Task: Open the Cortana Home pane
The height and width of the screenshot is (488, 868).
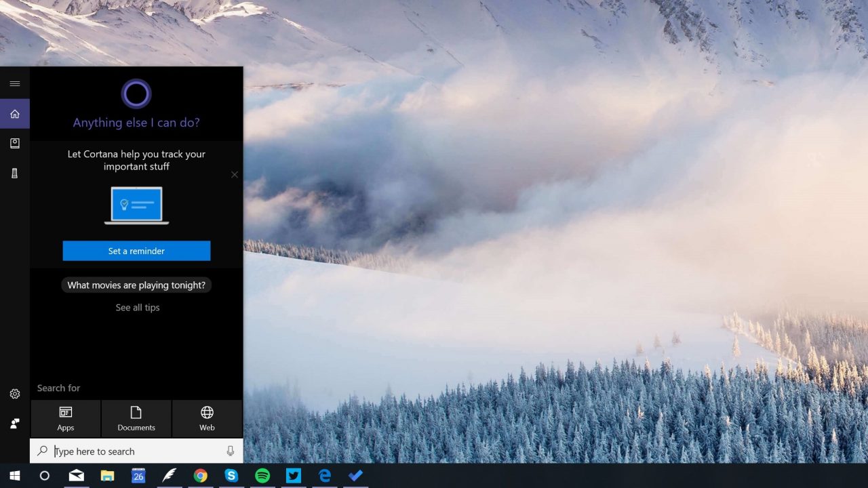Action: pyautogui.click(x=15, y=114)
